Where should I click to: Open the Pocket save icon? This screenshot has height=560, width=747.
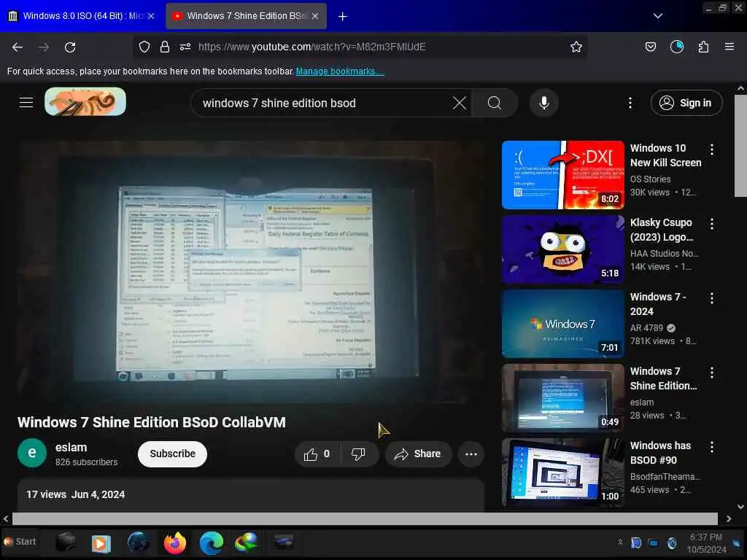coord(650,47)
